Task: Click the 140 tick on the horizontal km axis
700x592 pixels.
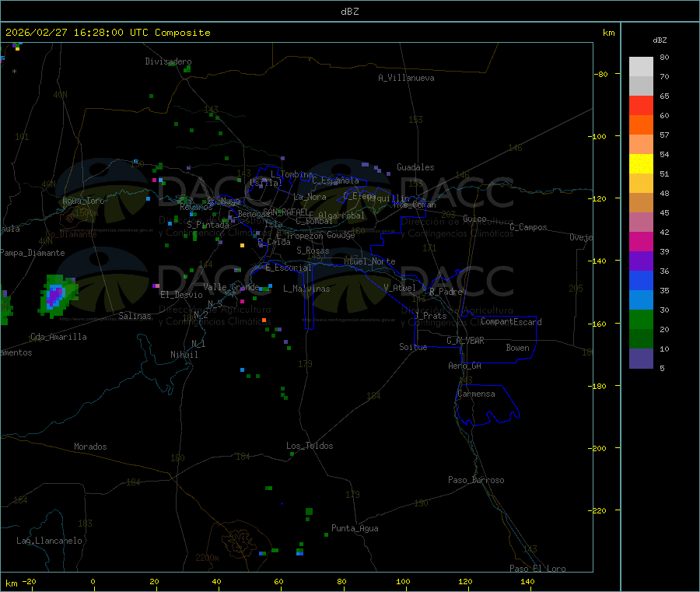Action: pos(527,581)
